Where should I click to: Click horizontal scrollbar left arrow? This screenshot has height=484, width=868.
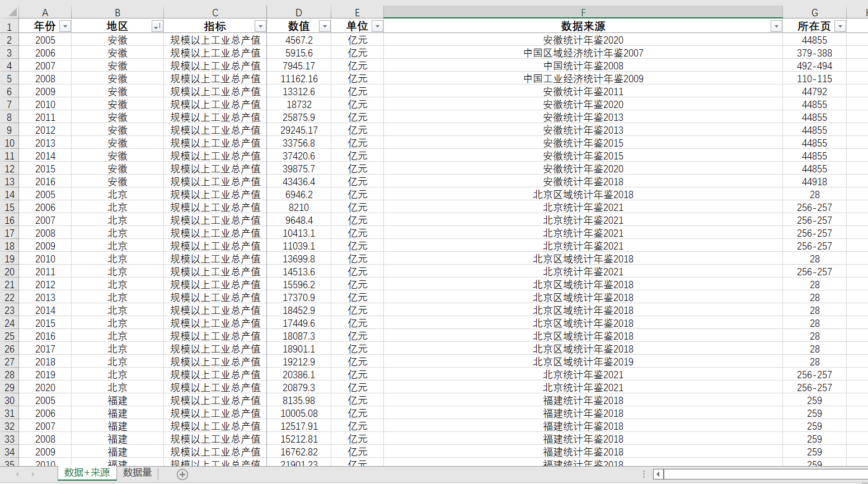[658, 474]
